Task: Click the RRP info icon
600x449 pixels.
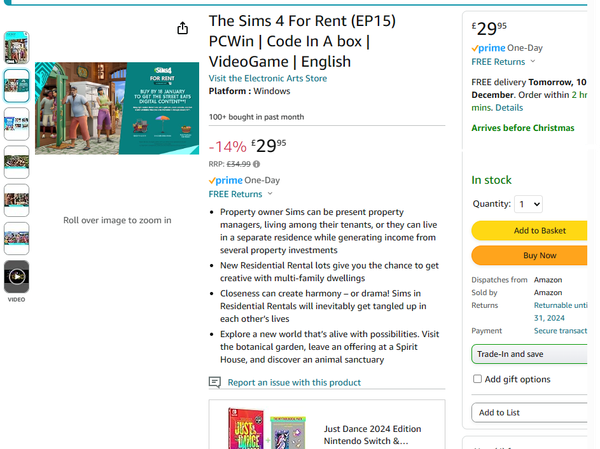Action: click(257, 164)
